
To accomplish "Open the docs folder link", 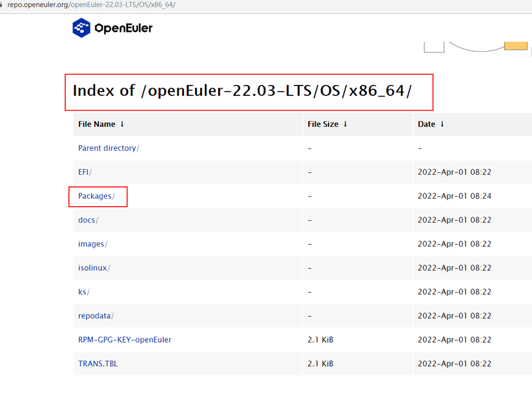I will pos(88,220).
